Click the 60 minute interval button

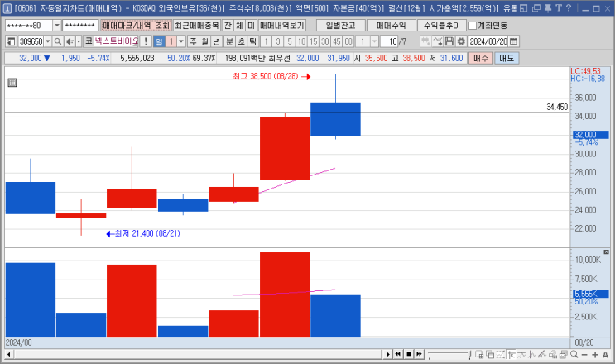click(x=348, y=41)
